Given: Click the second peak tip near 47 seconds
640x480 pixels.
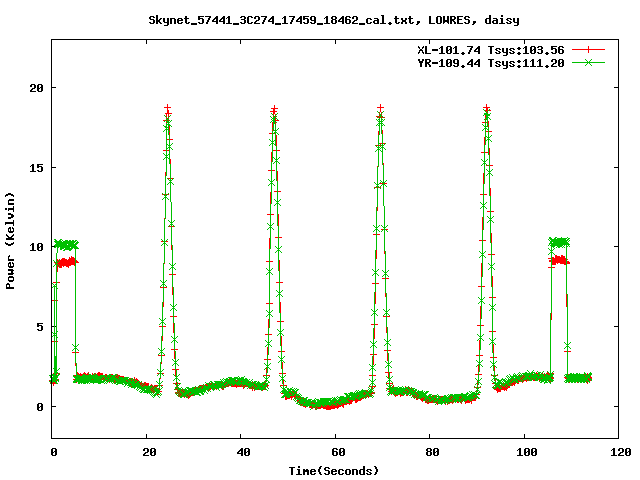Looking at the screenshot, I should 274,109.
